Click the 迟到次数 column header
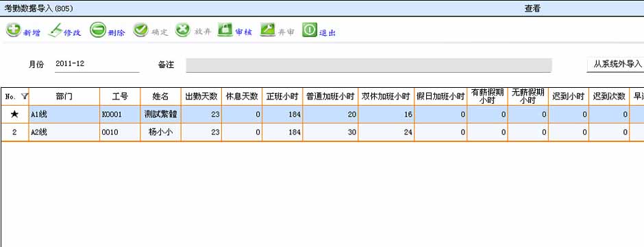 (609, 97)
